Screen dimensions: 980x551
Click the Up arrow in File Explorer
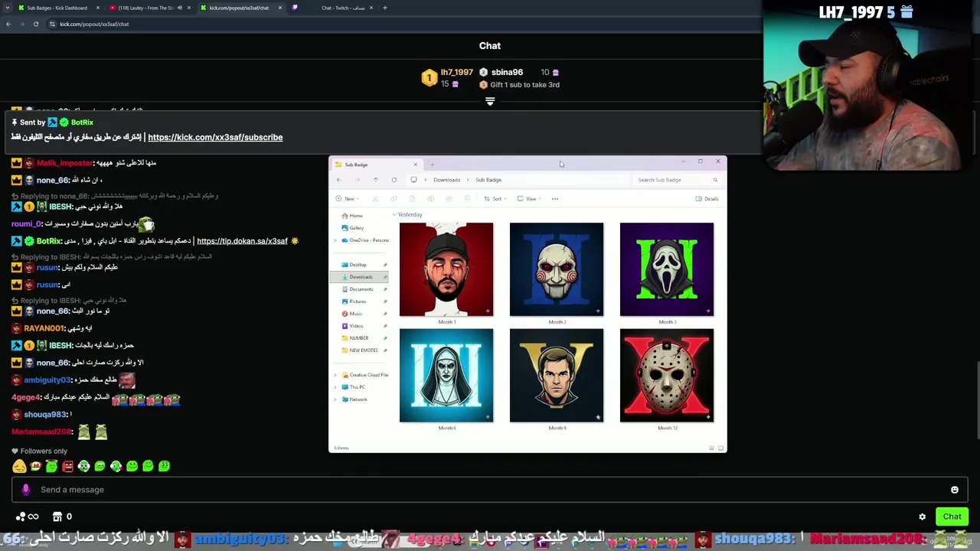point(375,180)
